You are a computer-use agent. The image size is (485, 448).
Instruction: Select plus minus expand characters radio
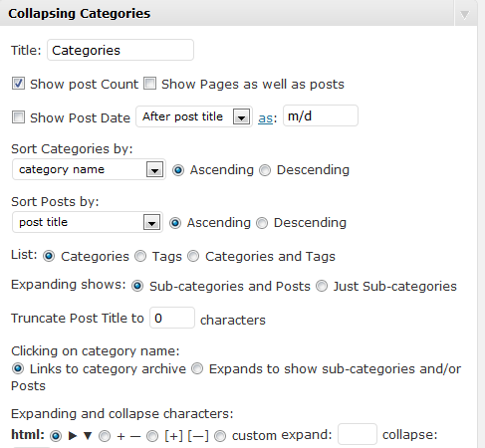(x=105, y=436)
